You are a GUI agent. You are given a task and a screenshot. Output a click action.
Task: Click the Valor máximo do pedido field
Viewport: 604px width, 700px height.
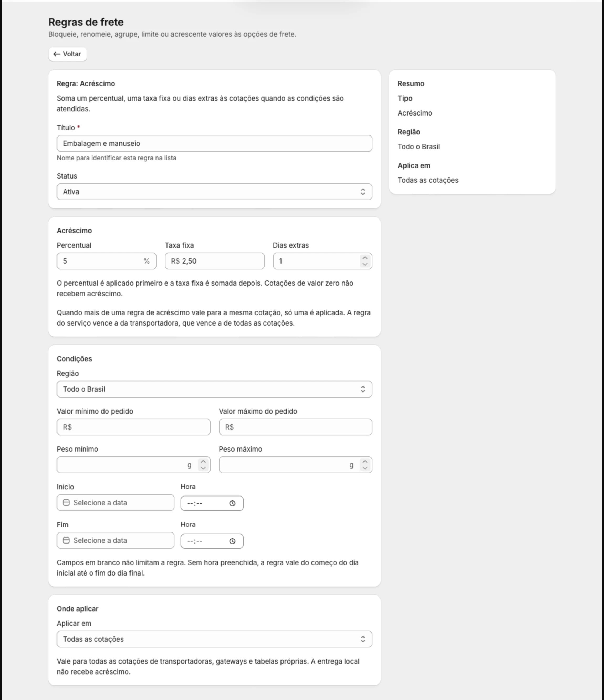(295, 427)
